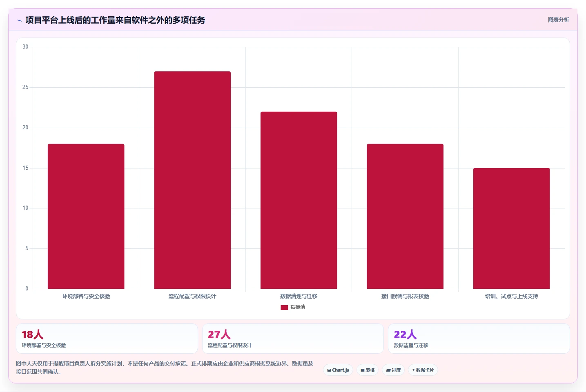
Task: Click the 27人 data card value
Action: pos(219,334)
